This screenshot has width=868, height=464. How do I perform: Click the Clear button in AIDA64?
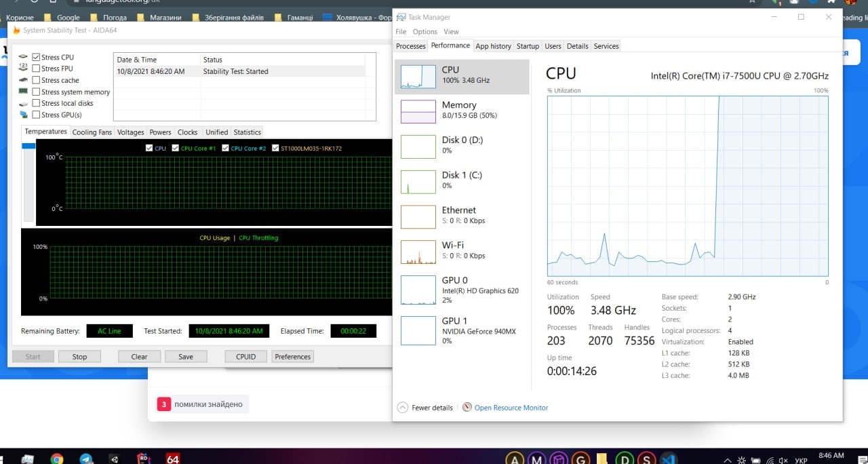click(140, 356)
